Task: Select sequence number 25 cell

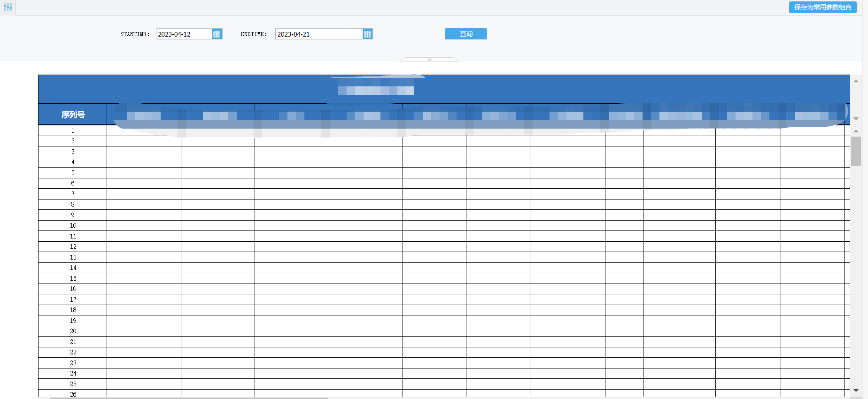Action: (x=73, y=384)
